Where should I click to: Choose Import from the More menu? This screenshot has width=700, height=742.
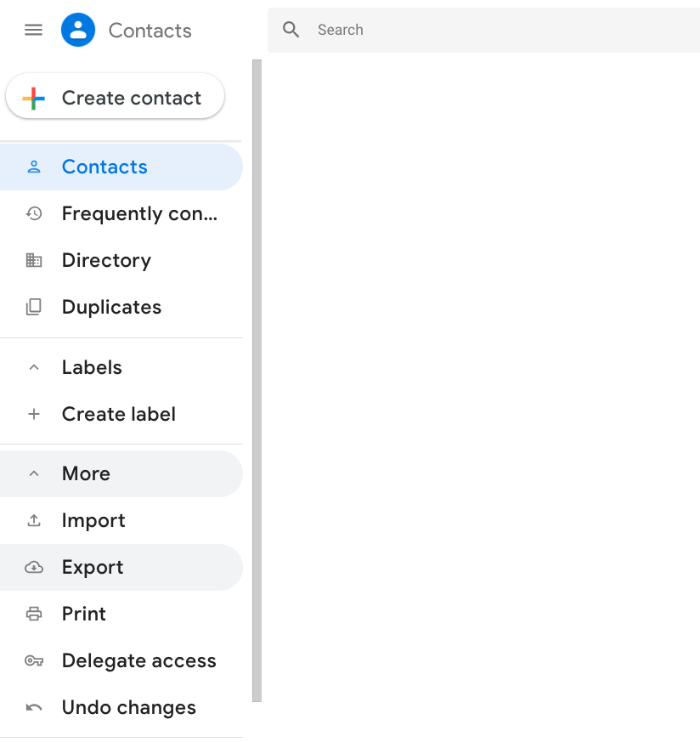[x=121, y=520]
